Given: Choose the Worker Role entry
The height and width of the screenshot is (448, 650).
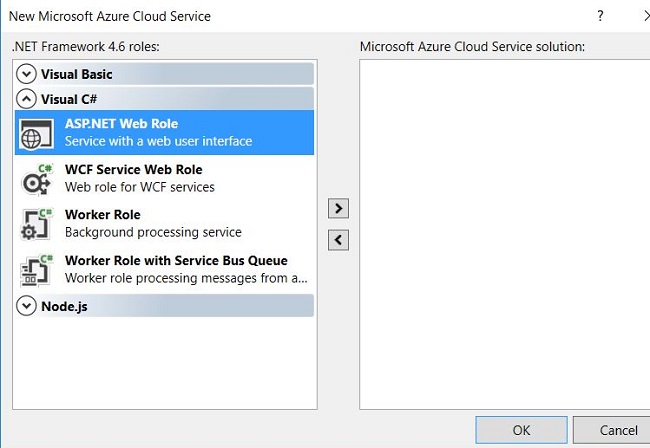Looking at the screenshot, I should click(102, 215).
